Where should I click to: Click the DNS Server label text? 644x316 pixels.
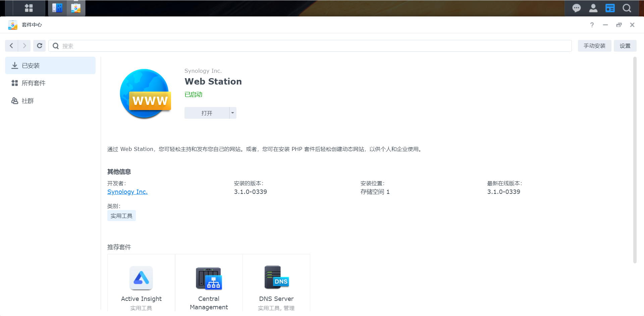click(276, 299)
